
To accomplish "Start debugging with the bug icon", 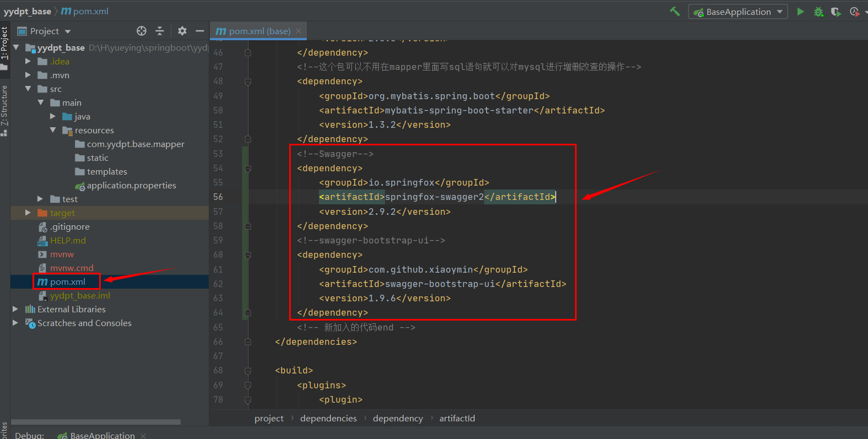I will [x=818, y=12].
